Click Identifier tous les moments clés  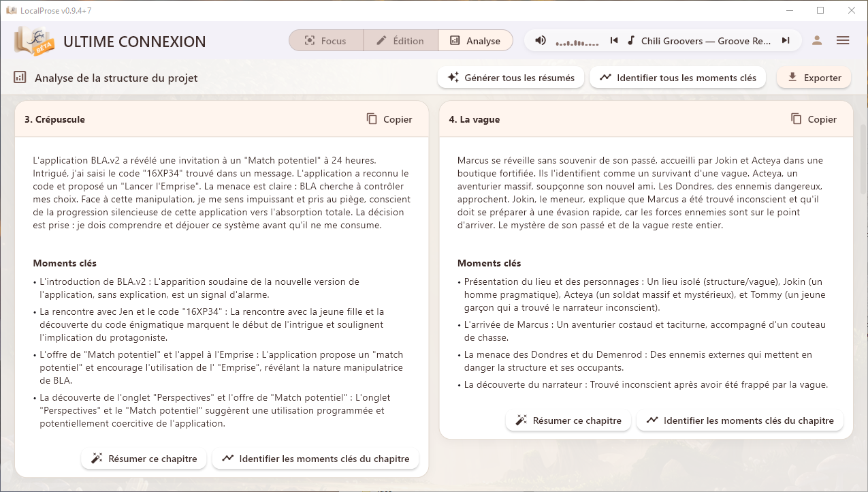pyautogui.click(x=677, y=78)
